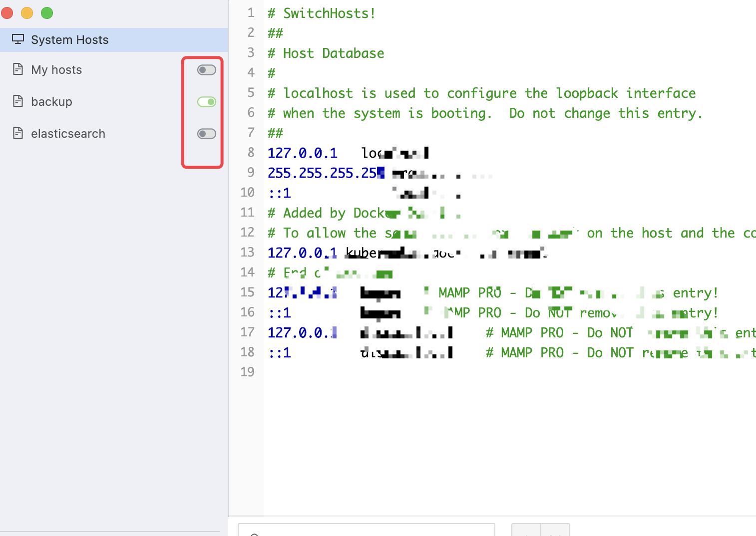Click the 255.255.255.25 address on line 9
This screenshot has height=536, width=756.
pyautogui.click(x=326, y=173)
